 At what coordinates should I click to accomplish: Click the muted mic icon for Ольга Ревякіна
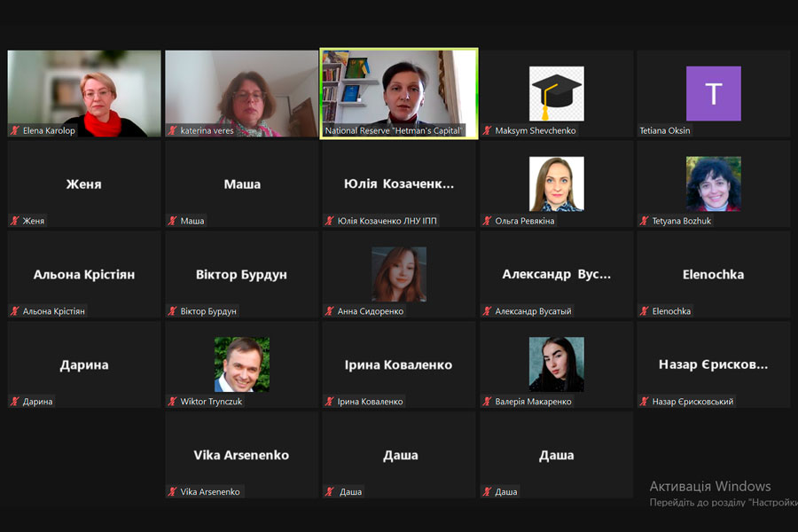coord(487,221)
